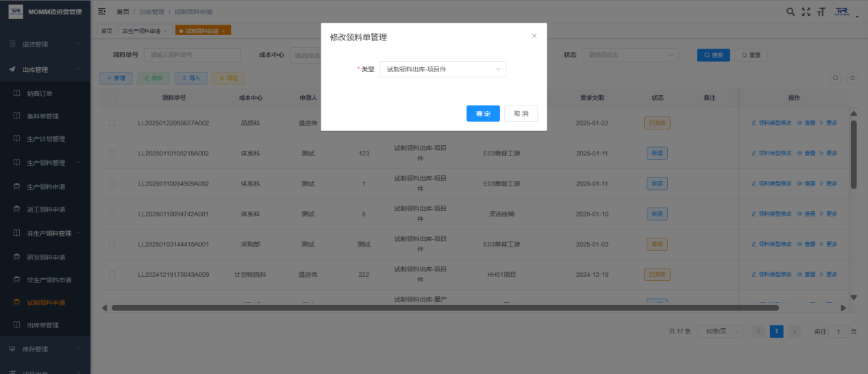Viewport: 868px width, 374px height.
Task: Click the icon beside 研发领料申请
Action: tap(18, 257)
